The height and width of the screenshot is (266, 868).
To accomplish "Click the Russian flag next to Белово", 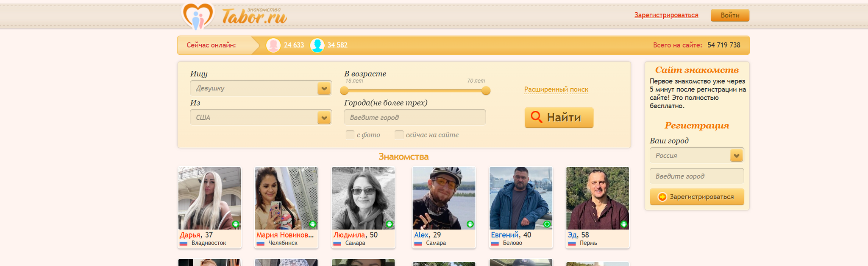I will coord(495,244).
